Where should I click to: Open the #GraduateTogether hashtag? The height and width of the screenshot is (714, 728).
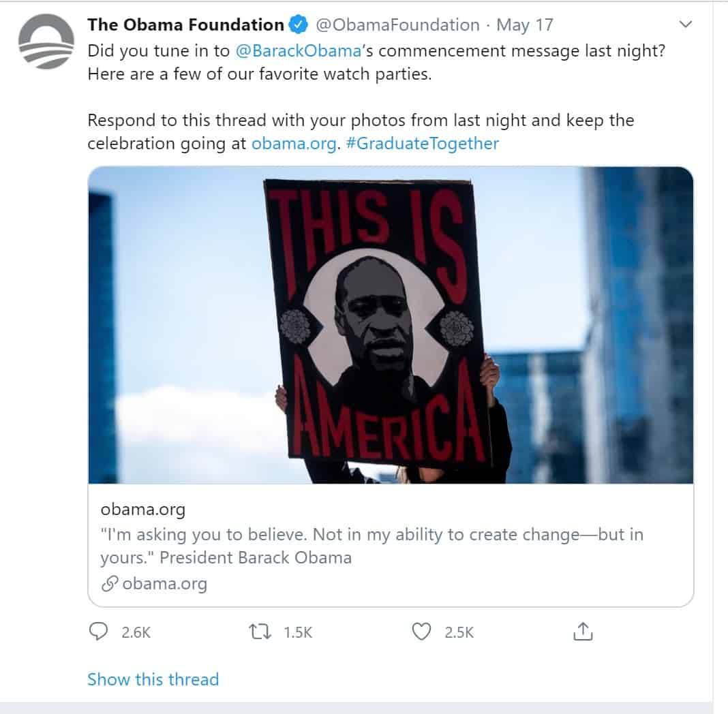(x=422, y=143)
